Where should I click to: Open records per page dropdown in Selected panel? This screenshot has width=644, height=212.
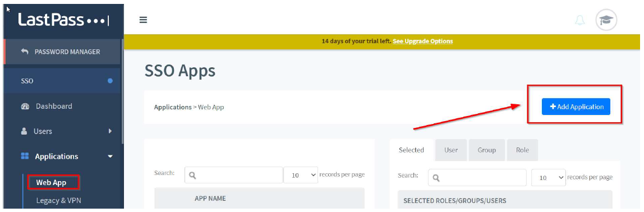click(x=548, y=177)
